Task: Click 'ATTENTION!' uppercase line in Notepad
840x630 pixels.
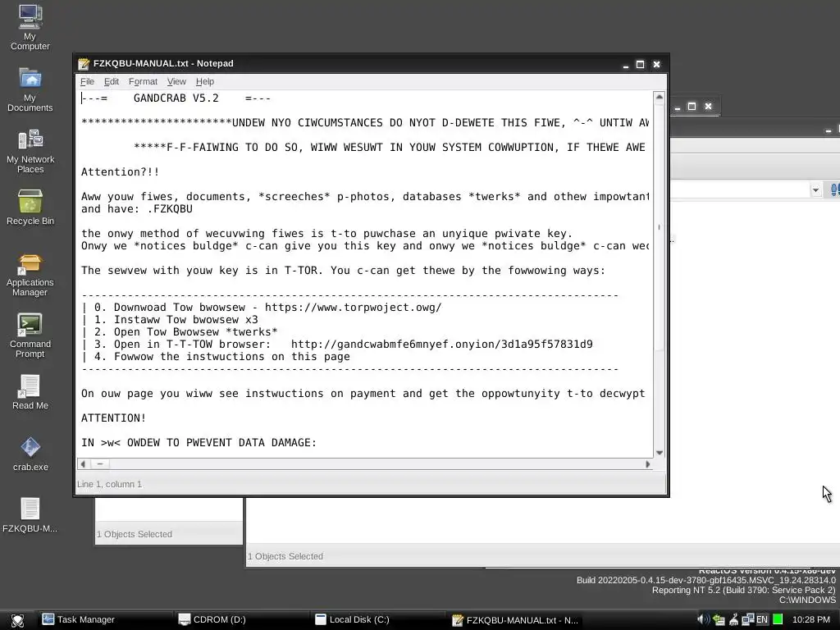Action: [113, 418]
